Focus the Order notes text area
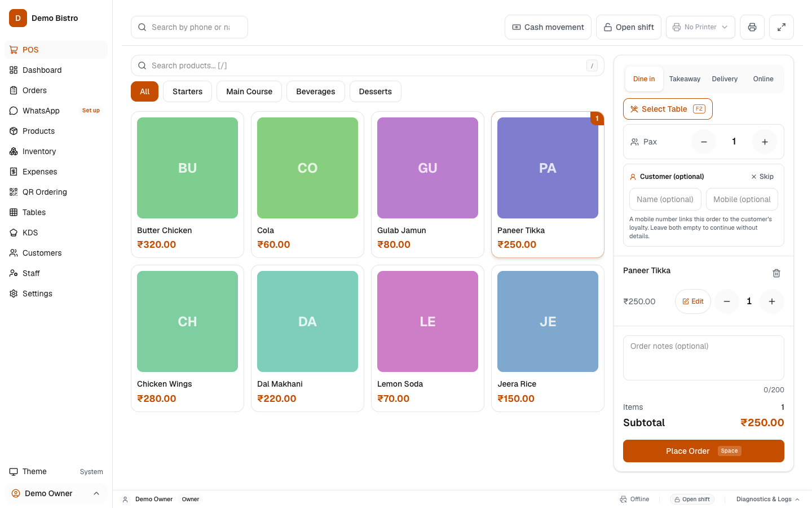This screenshot has width=812, height=508. (x=704, y=358)
